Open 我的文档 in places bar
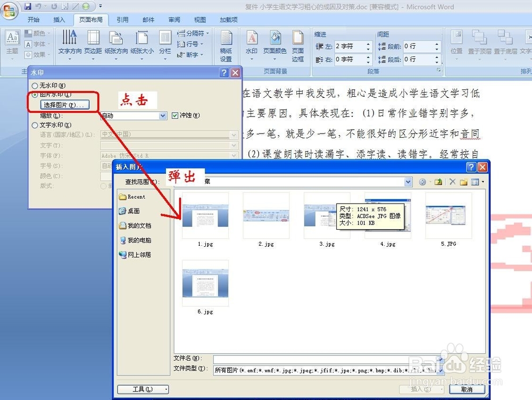 coord(135,226)
